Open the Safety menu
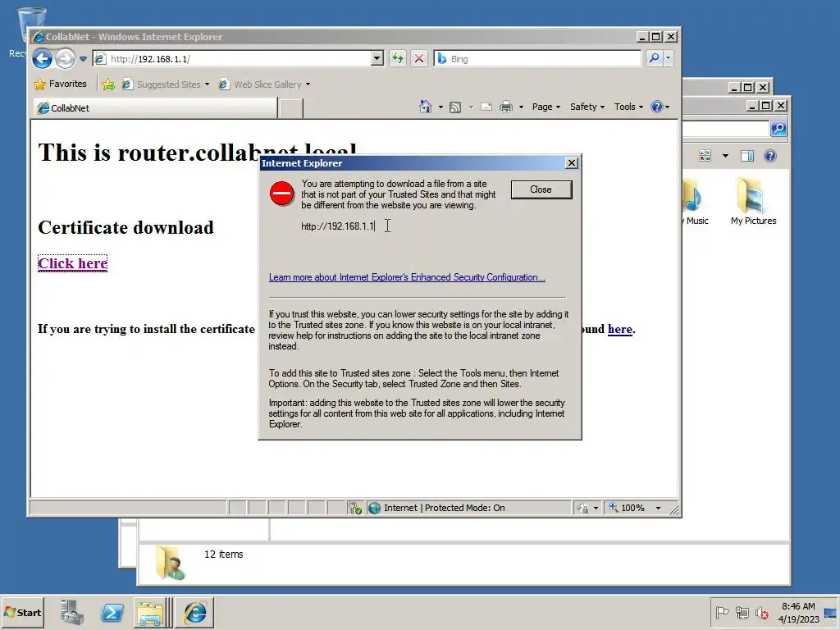This screenshot has height=630, width=840. 587,107
